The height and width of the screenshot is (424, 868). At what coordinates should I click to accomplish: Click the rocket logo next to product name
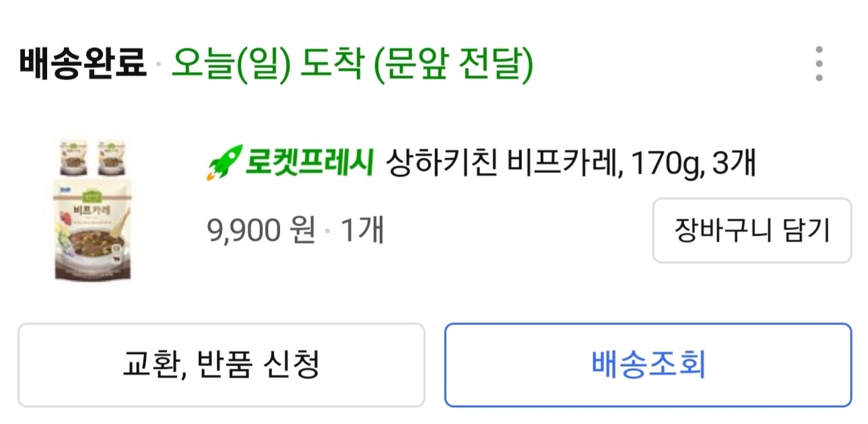(x=224, y=162)
